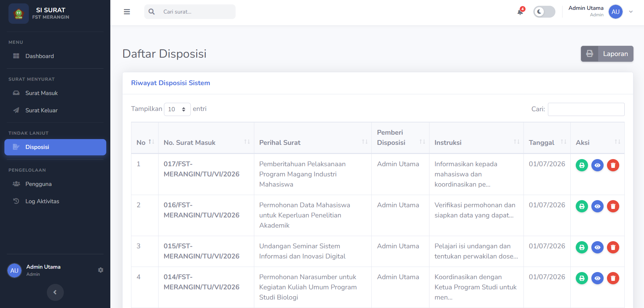The height and width of the screenshot is (308, 644).
Task: Click the Surat Masuk inbox icon
Action: coord(16,93)
